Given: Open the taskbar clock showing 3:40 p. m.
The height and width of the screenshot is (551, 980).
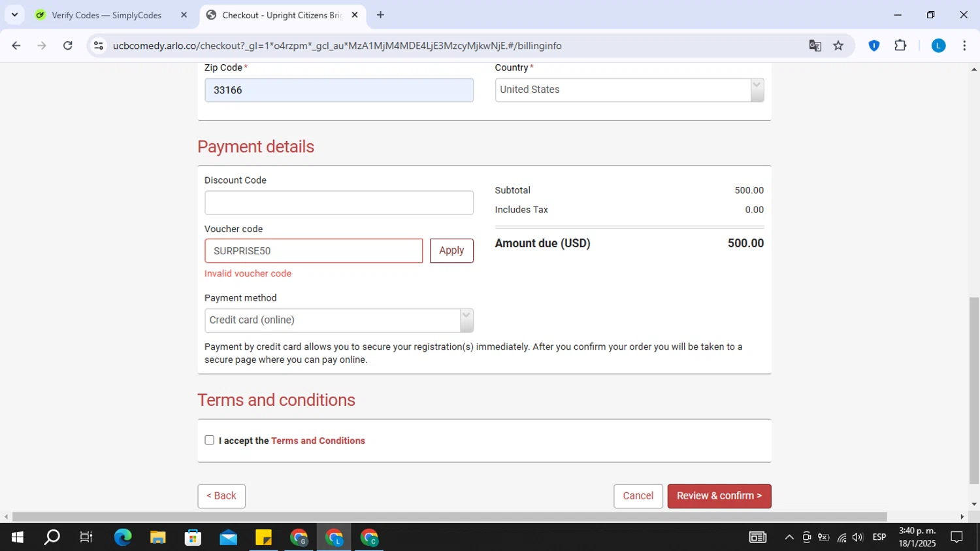Looking at the screenshot, I should pyautogui.click(x=917, y=537).
